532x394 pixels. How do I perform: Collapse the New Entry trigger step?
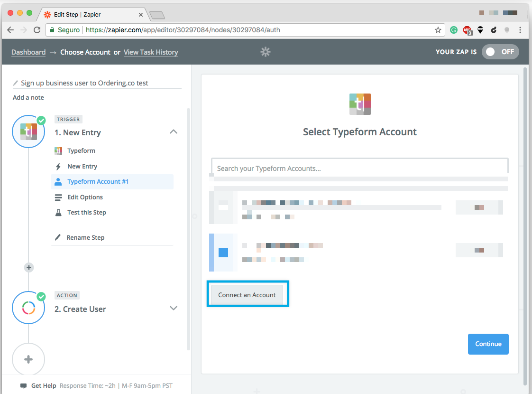tap(174, 132)
